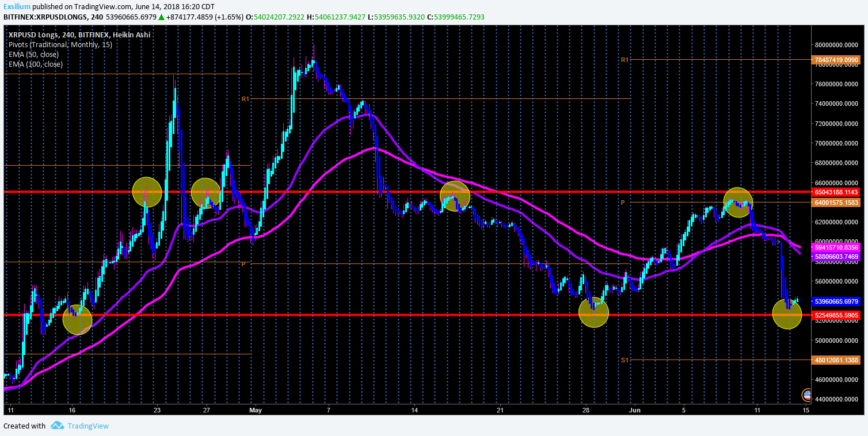The width and height of the screenshot is (868, 436).
Task: Select the Pivots (Traditional, Monthly, 15) indicator legend
Action: click(x=60, y=44)
